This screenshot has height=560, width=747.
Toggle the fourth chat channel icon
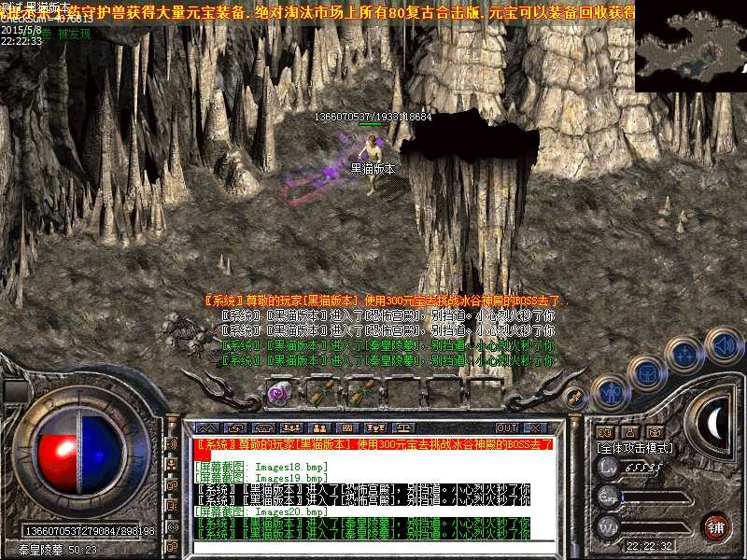173,506
